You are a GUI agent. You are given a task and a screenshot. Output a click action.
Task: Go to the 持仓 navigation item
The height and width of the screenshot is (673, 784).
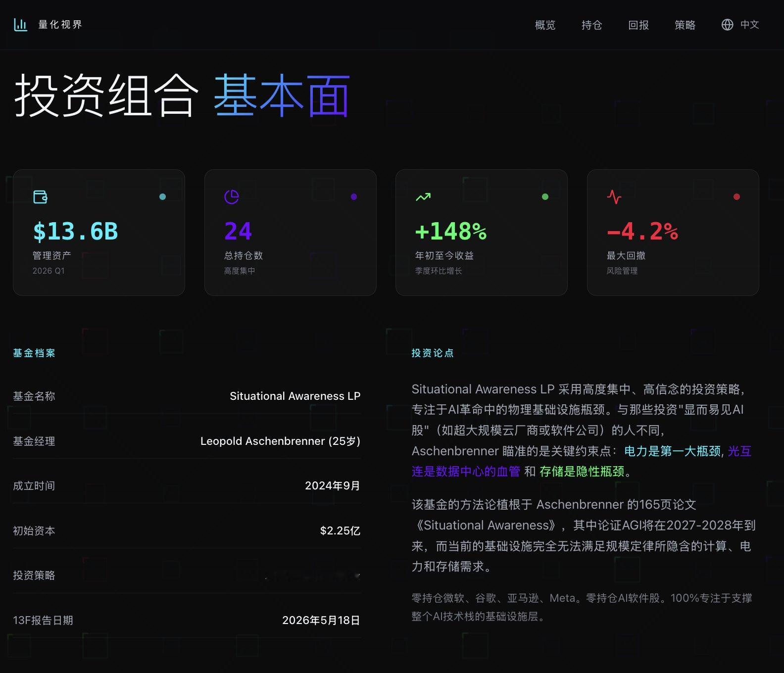tap(592, 25)
